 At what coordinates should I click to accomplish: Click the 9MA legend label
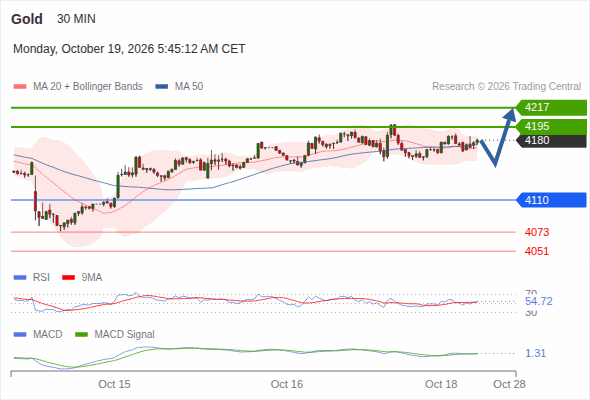pyautogui.click(x=92, y=277)
